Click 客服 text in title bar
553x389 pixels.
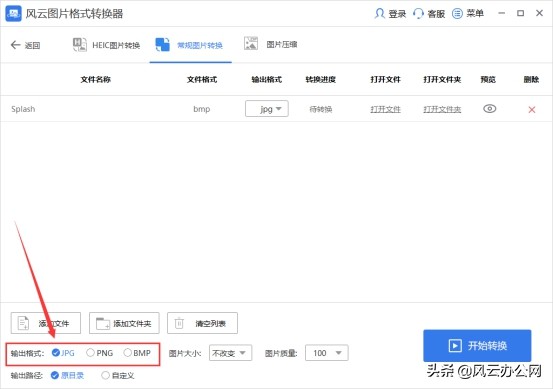click(436, 14)
